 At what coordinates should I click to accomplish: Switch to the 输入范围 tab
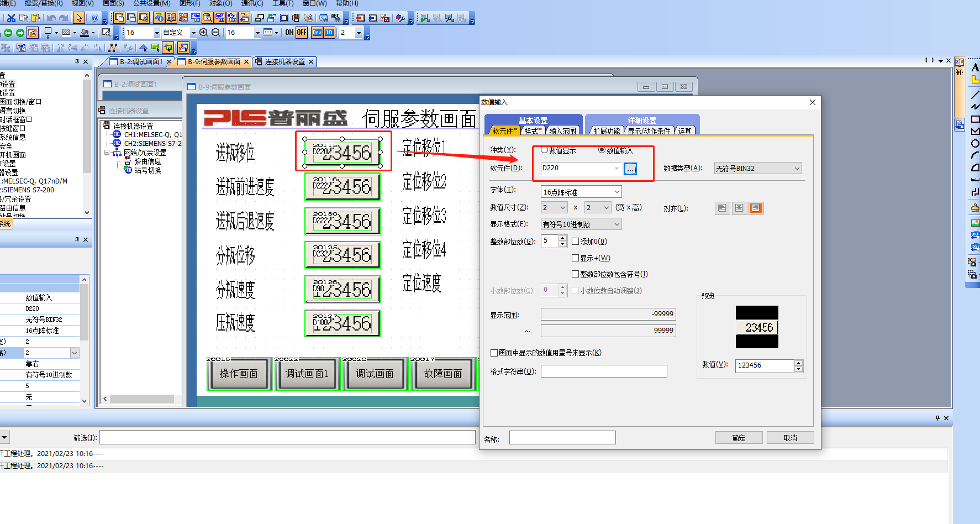click(x=562, y=130)
